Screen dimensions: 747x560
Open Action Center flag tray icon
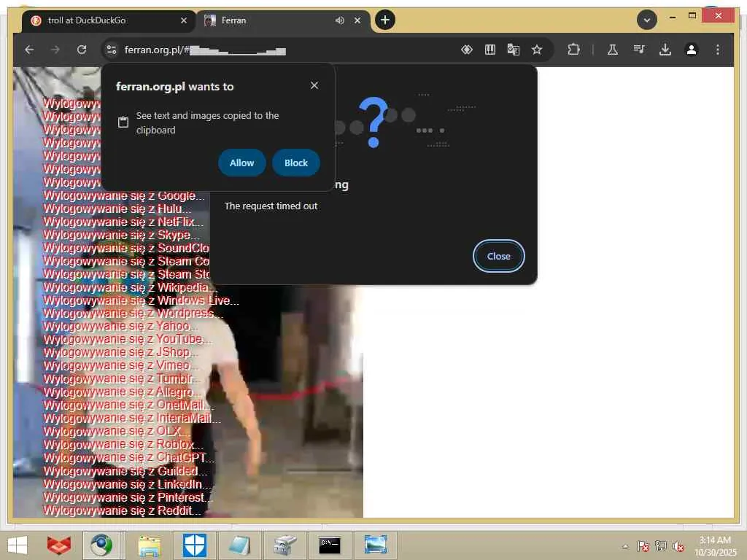pos(643,545)
